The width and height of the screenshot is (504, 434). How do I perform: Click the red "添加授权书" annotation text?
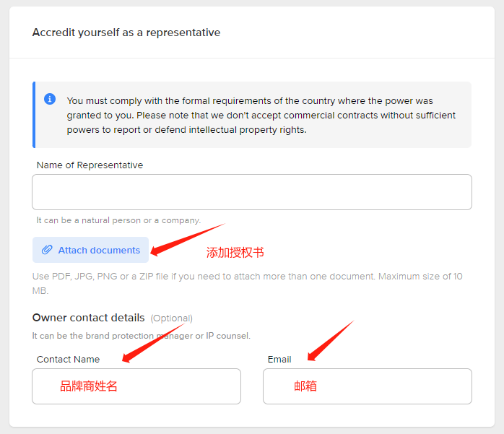235,253
